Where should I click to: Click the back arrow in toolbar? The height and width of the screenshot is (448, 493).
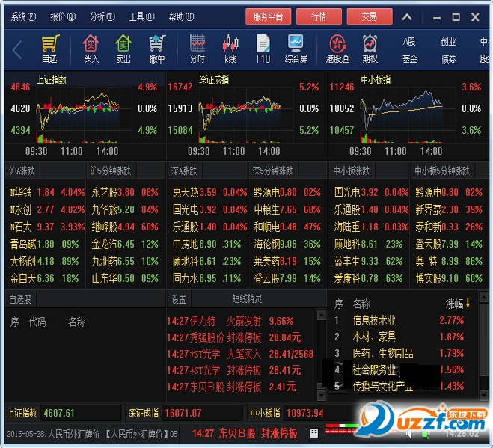pos(17,49)
